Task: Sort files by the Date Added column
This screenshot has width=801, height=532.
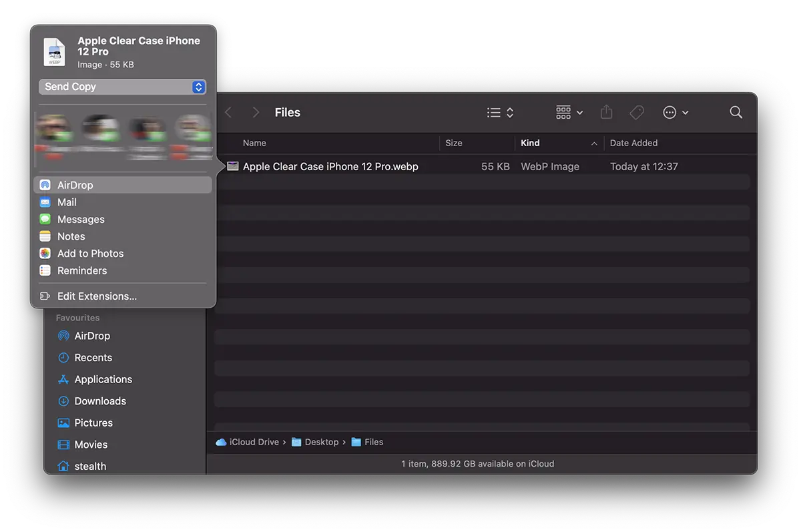Action: (x=633, y=143)
